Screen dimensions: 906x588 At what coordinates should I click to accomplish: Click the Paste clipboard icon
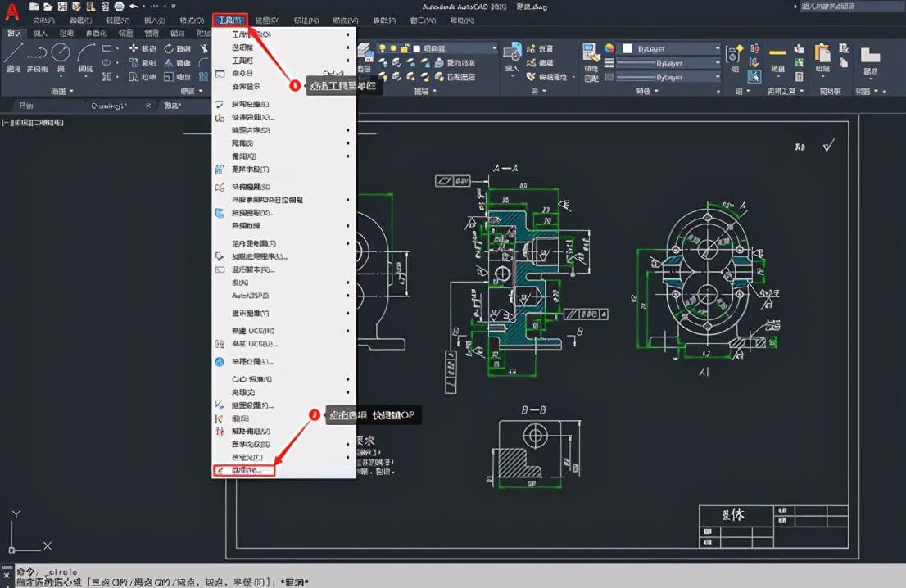[822, 54]
